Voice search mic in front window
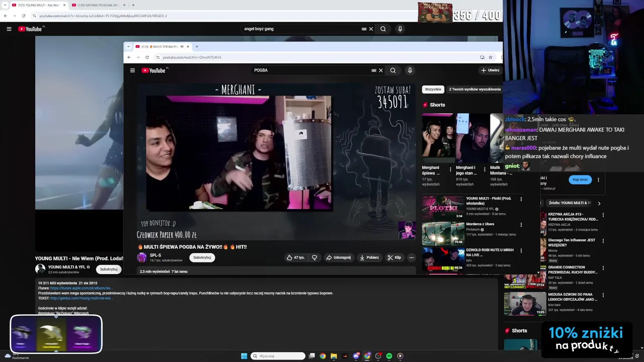Screen dimensions: 644x362 pyautogui.click(x=410, y=70)
